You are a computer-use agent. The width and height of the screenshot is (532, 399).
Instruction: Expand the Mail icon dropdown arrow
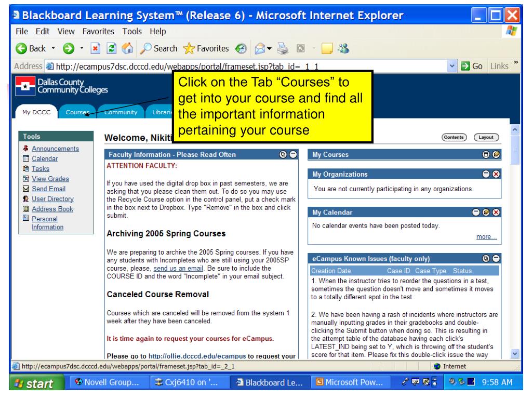pos(270,48)
